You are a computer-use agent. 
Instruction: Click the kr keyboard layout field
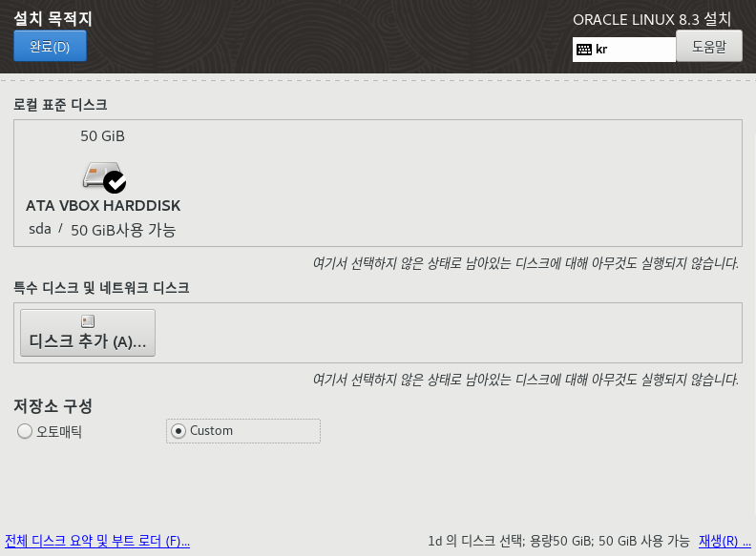coord(624,50)
